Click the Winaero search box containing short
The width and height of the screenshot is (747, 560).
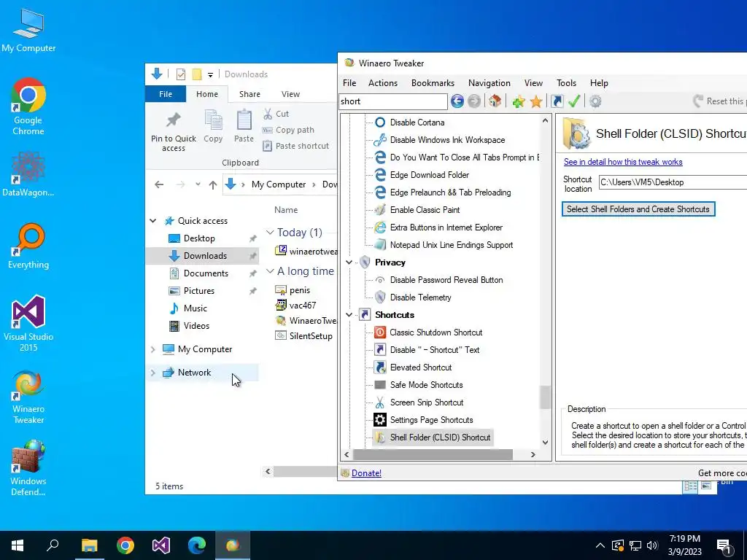pyautogui.click(x=393, y=101)
